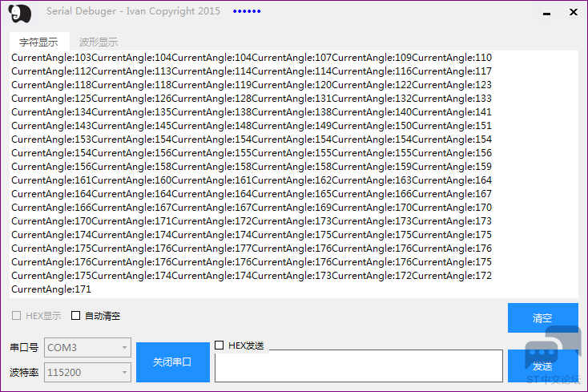Click the first CurrentAngle:103 entry
Image resolution: width=588 pixels, height=392 pixels.
point(51,58)
